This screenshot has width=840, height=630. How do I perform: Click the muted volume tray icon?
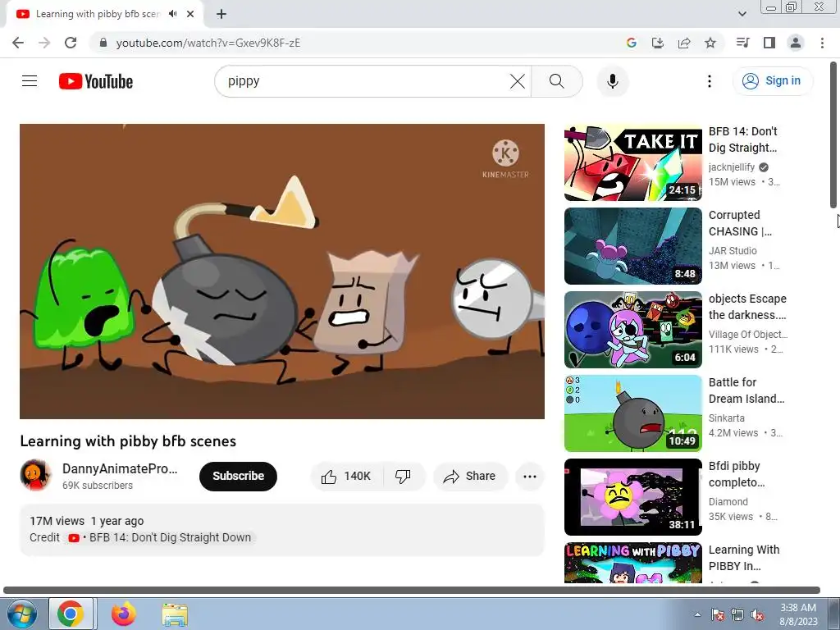(x=757, y=614)
